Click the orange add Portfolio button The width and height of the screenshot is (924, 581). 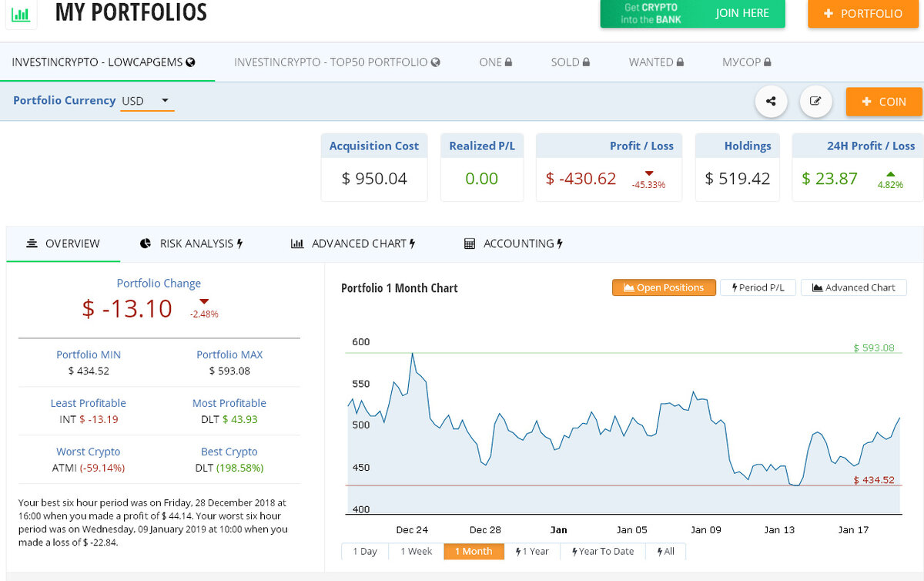tap(863, 14)
